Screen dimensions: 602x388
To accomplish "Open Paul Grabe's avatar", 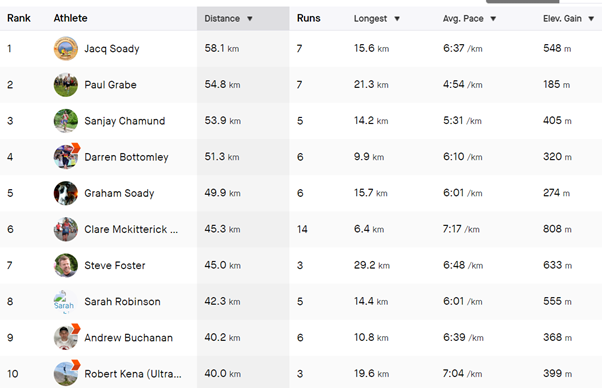I will click(66, 85).
